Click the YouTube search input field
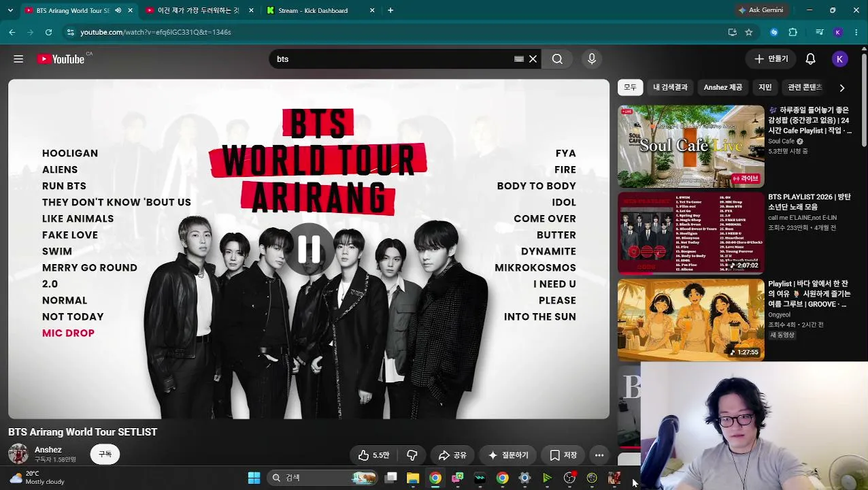Viewport: 868px width, 490px height. 391,59
